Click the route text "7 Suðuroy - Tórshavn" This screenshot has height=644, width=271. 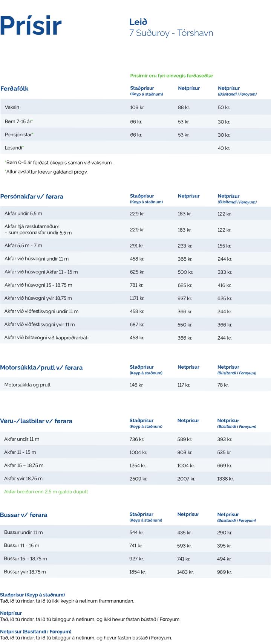pyautogui.click(x=171, y=33)
